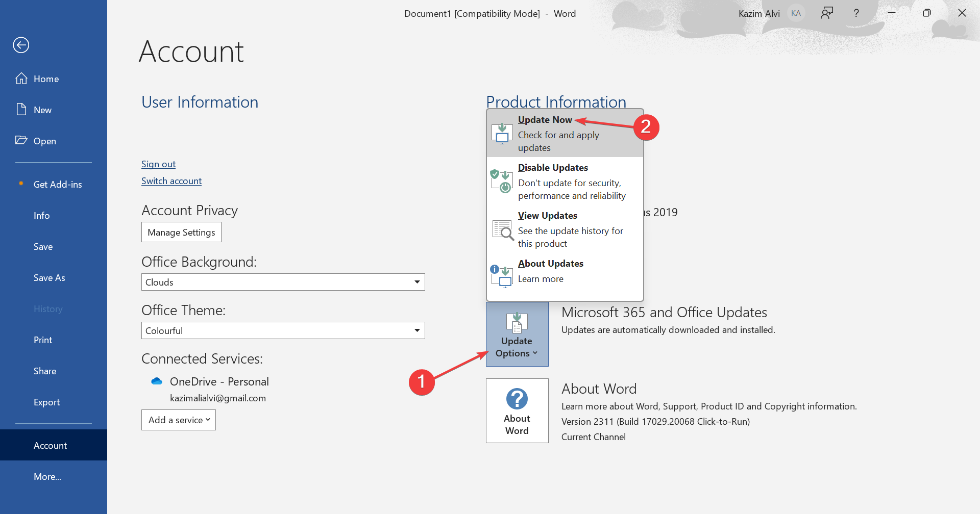Click the Kazim Alvi account name
Viewport: 980px width, 514px height.
point(759,14)
